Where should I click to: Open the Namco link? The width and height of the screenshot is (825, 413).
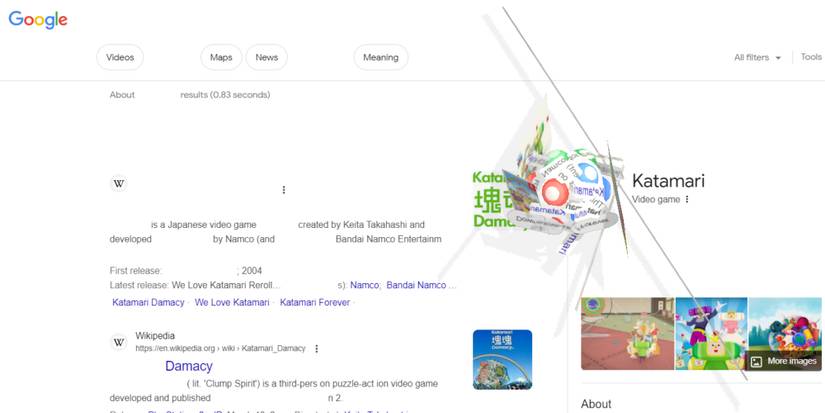(364, 285)
